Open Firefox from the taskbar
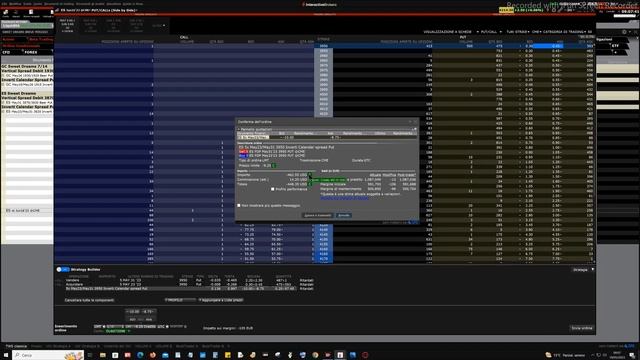Screen dimensions: 640x360 (x=153, y=355)
